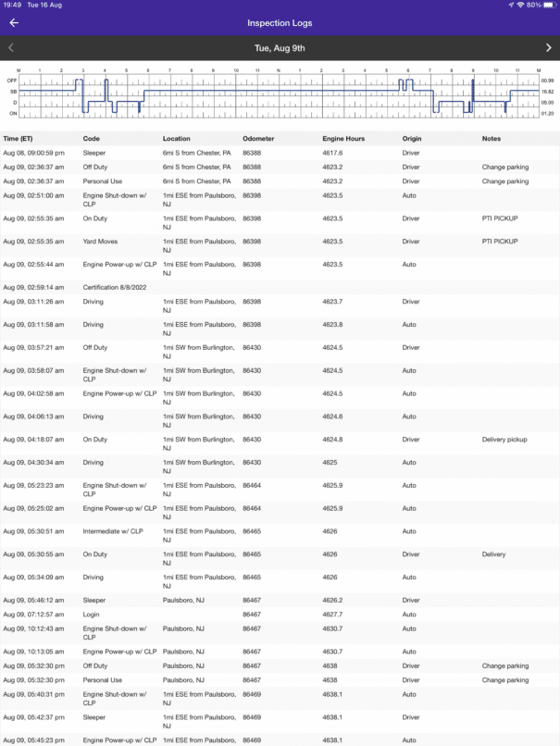Sort by the Odometer column header
Image resolution: width=560 pixels, height=746 pixels.
pos(258,139)
